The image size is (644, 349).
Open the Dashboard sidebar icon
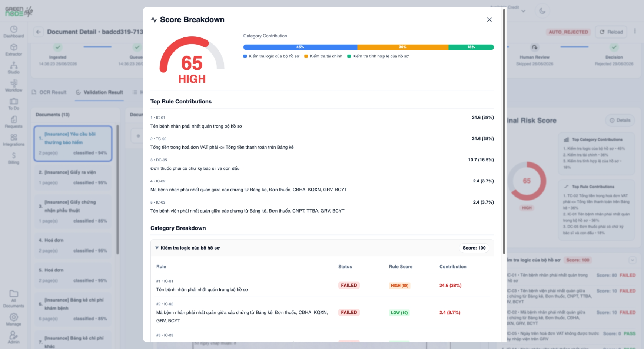pos(14,32)
